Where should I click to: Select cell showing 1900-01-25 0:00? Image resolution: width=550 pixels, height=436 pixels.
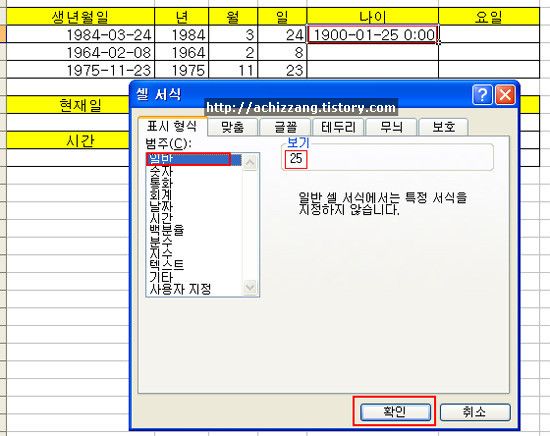(x=373, y=34)
